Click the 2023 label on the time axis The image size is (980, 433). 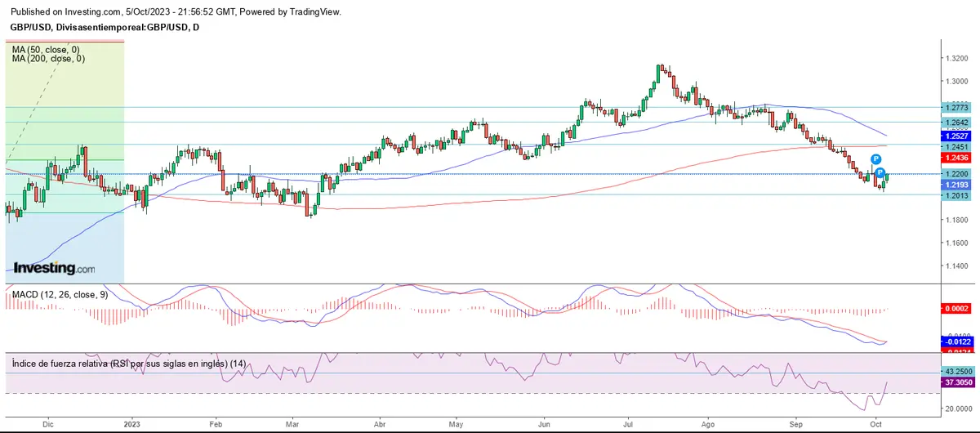pos(131,425)
